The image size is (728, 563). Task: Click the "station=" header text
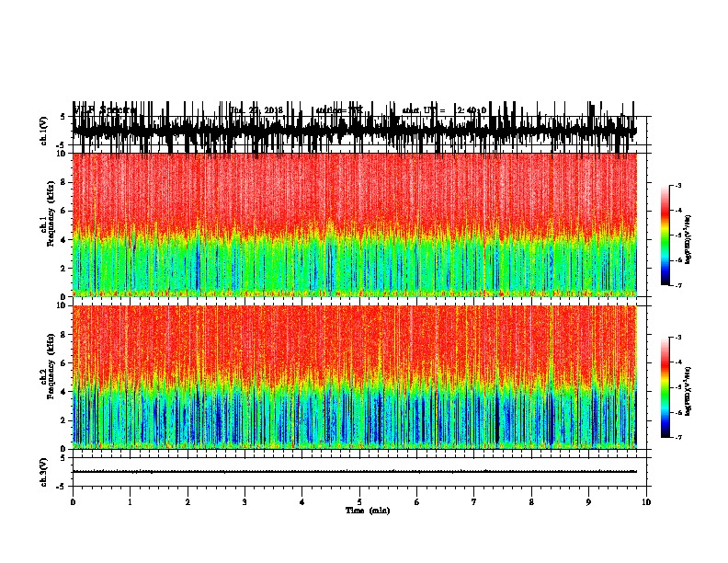click(332, 110)
